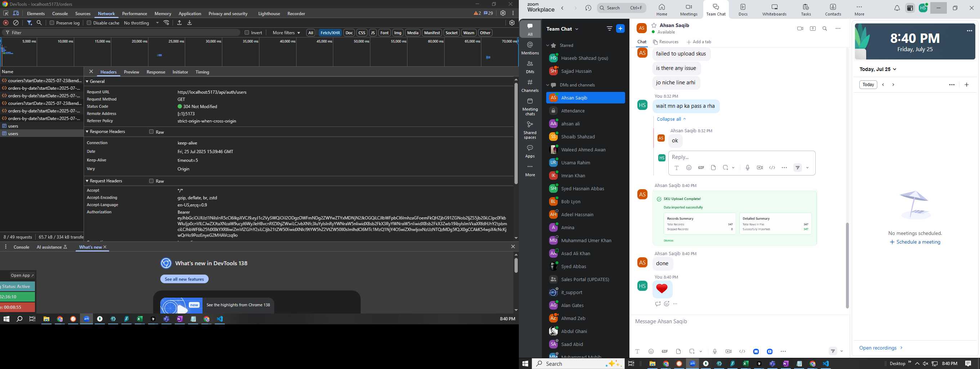Open the Resources tab in chat
Viewport: 980px width, 369px height.
666,42
